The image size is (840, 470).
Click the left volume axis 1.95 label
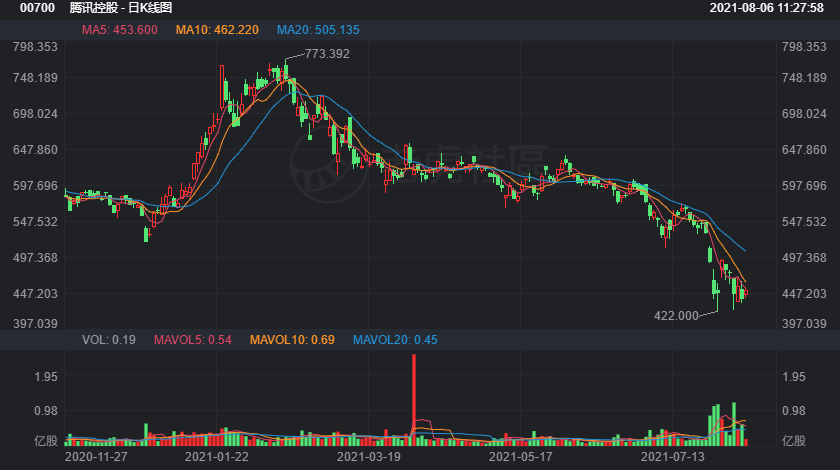tap(46, 377)
